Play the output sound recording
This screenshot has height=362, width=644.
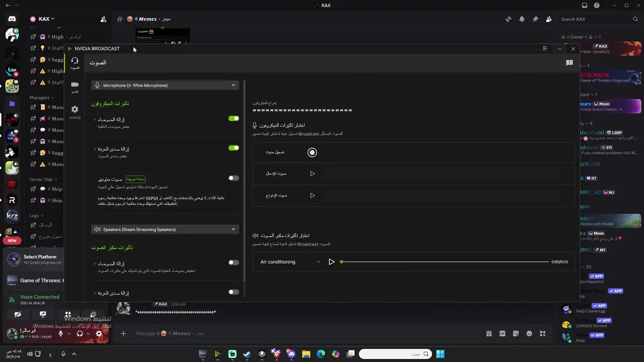(312, 196)
